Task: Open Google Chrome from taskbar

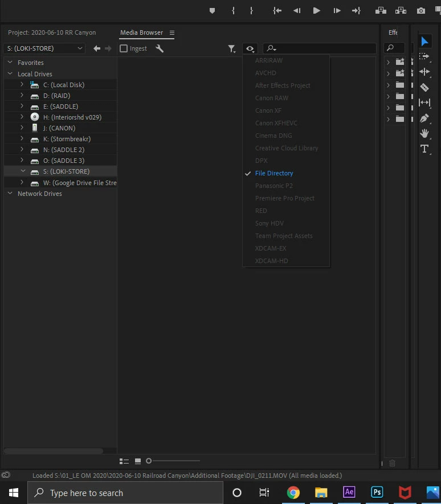Action: tap(293, 493)
